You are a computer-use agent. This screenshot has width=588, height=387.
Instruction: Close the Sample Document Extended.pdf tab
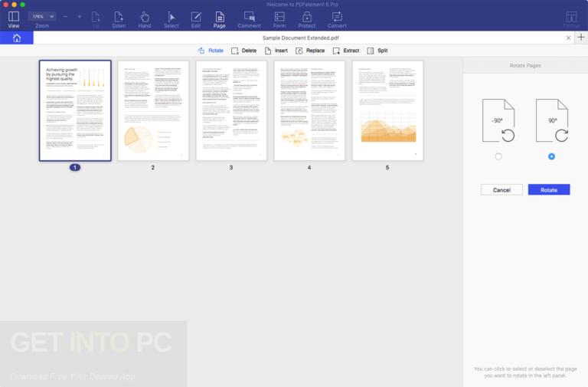tap(568, 38)
